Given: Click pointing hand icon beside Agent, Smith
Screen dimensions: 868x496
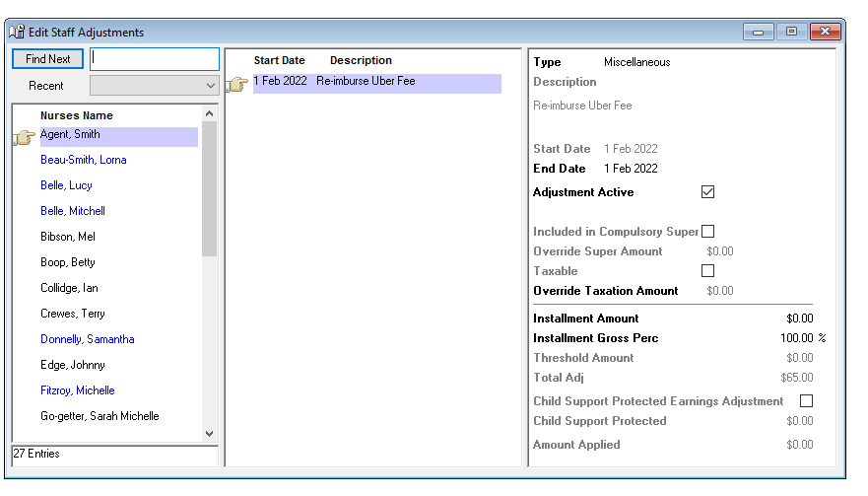Looking at the screenshot, I should [25, 137].
